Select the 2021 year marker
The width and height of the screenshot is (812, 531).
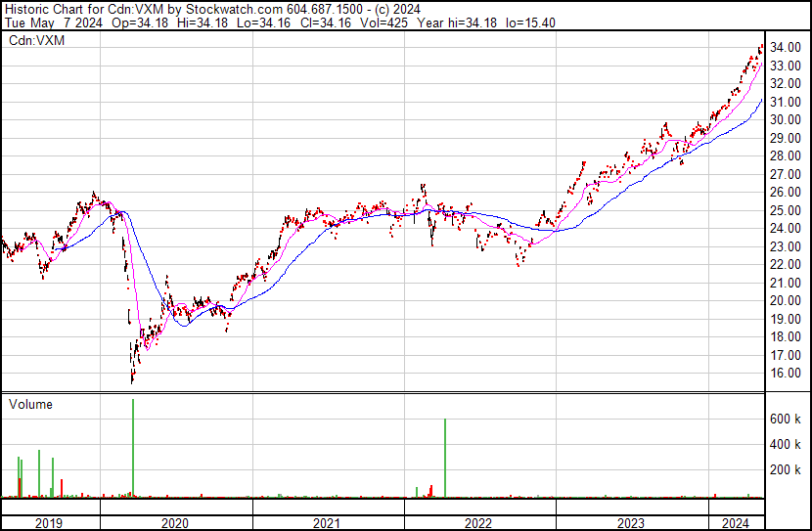click(x=329, y=523)
